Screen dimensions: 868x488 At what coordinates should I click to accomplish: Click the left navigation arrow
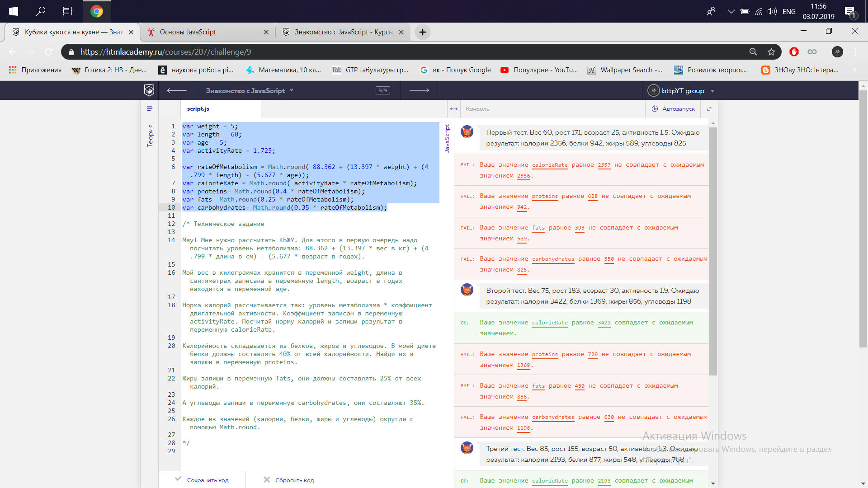[177, 90]
